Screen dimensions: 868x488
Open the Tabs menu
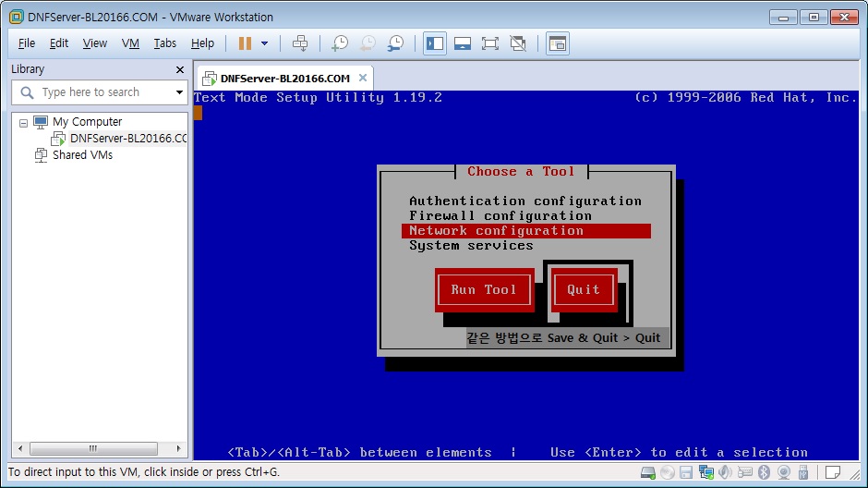click(x=164, y=43)
